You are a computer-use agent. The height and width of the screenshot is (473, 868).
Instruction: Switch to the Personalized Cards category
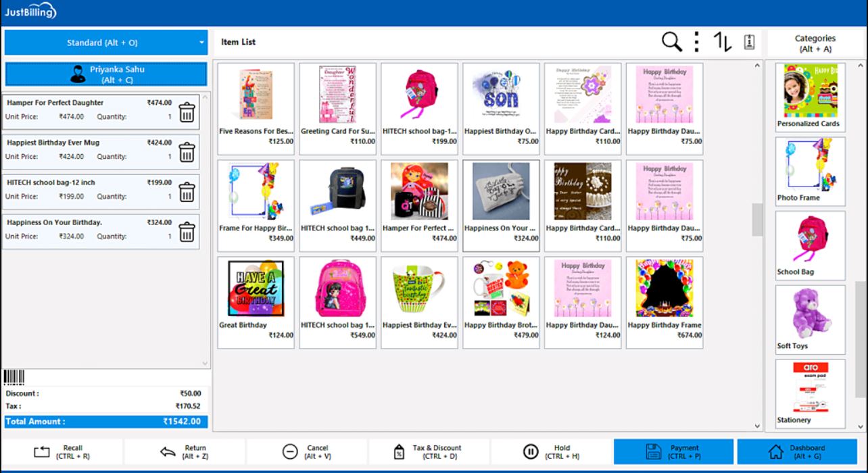click(810, 97)
